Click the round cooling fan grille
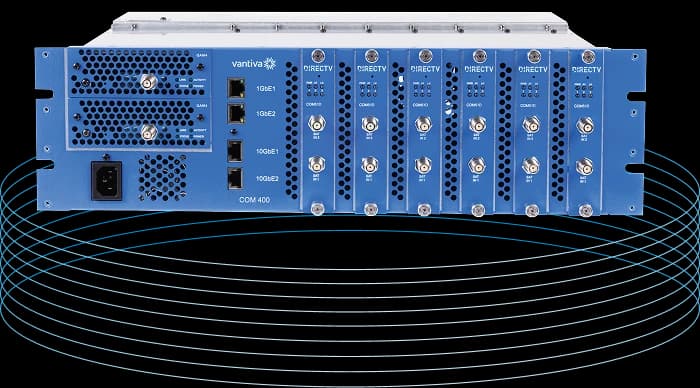This screenshot has height=388, width=700. click(162, 177)
